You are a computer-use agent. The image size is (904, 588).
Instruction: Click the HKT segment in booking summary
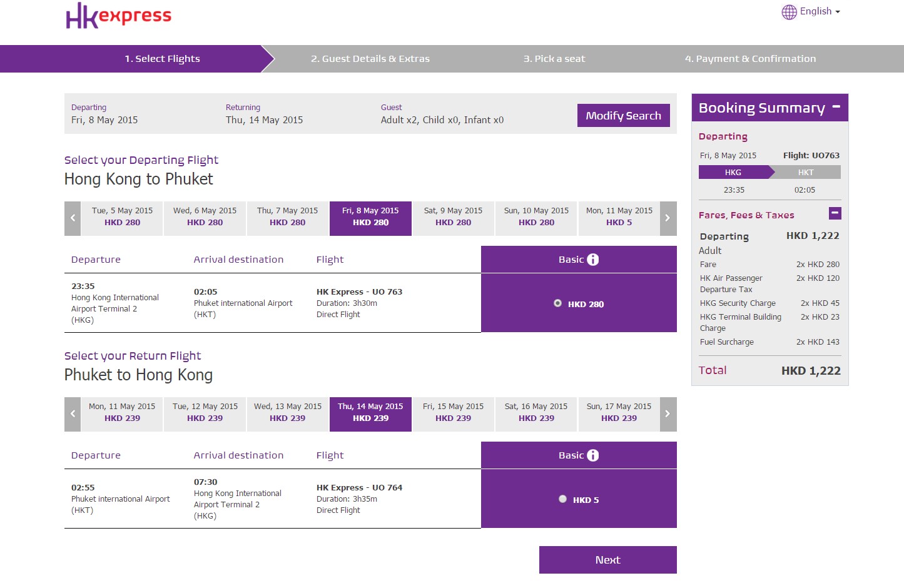pos(806,172)
